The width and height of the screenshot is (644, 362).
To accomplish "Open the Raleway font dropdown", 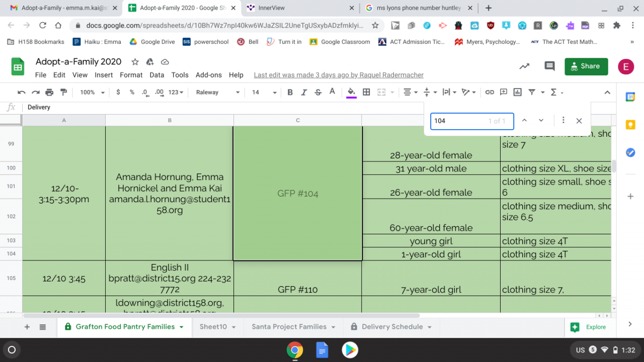I will tap(217, 92).
